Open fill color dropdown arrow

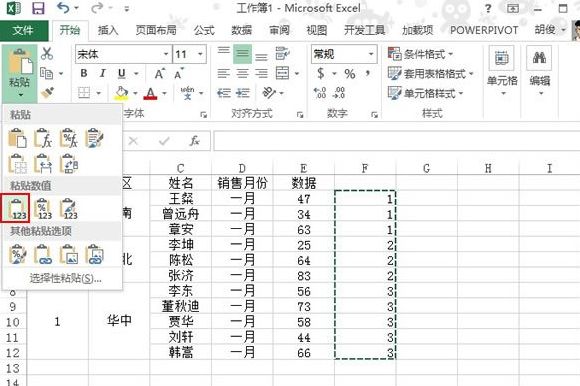(x=135, y=93)
